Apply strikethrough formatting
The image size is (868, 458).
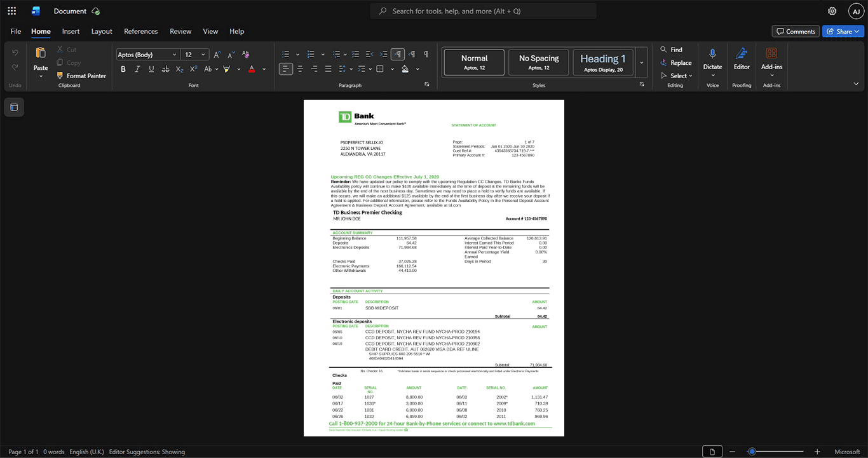click(165, 69)
